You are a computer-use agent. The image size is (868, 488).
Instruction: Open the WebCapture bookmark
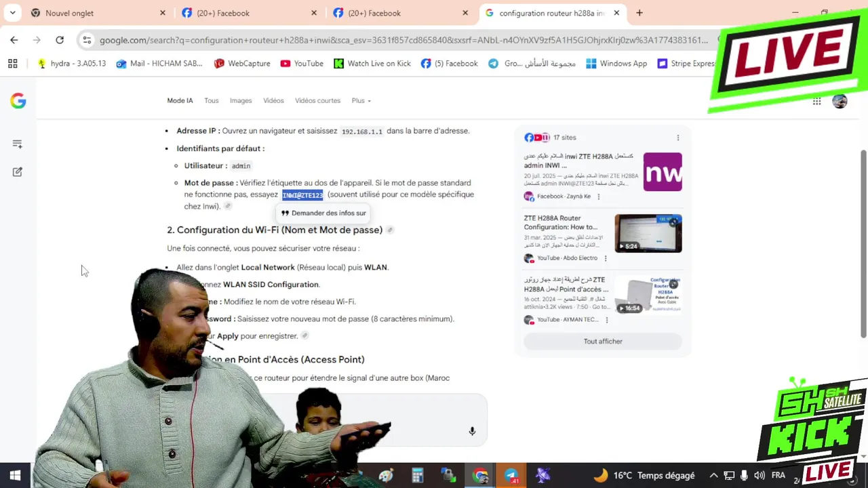point(242,63)
